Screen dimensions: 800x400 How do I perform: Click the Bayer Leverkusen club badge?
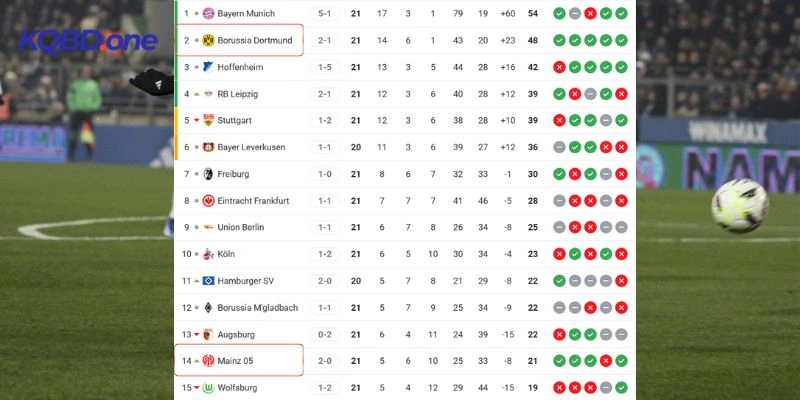tap(208, 147)
